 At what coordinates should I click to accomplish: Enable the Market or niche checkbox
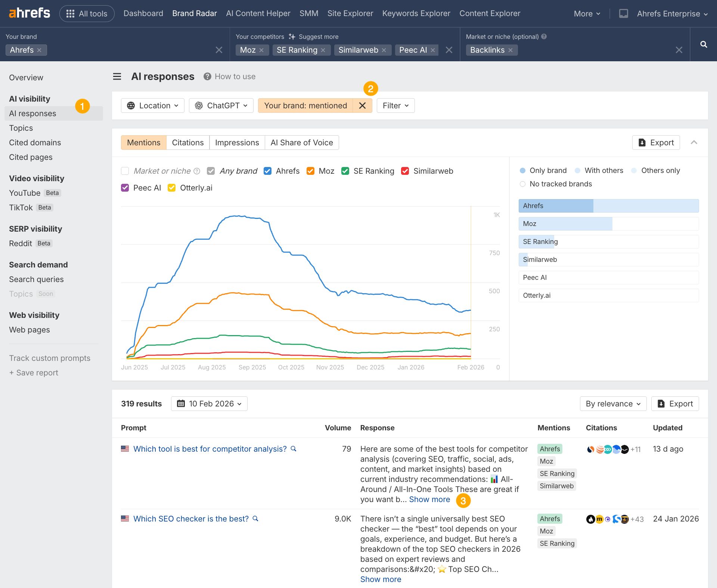point(125,171)
